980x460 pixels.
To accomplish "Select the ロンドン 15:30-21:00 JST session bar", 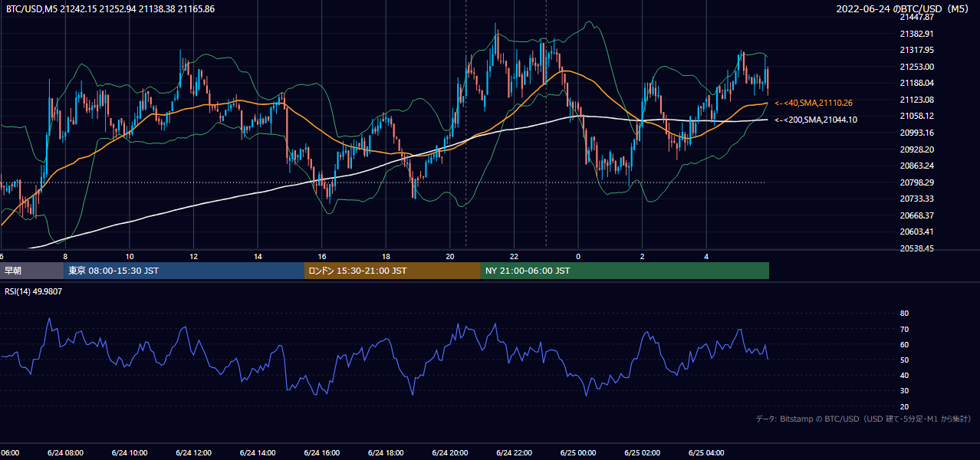I will click(x=393, y=271).
